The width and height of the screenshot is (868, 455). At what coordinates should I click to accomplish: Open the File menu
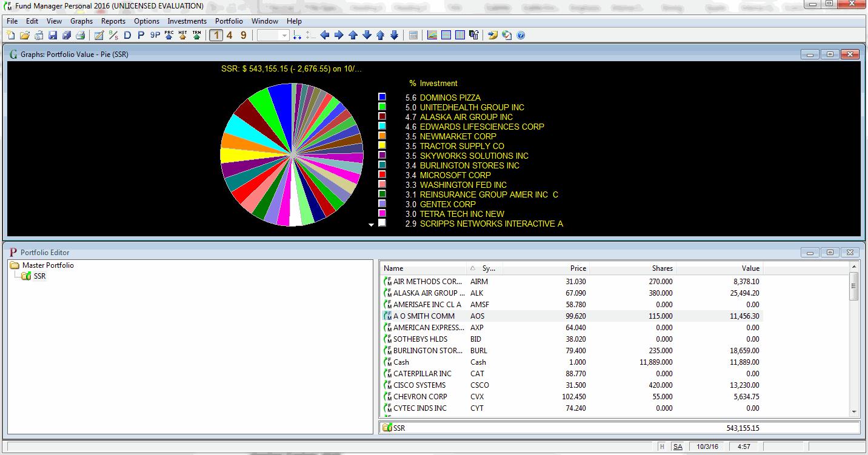12,21
